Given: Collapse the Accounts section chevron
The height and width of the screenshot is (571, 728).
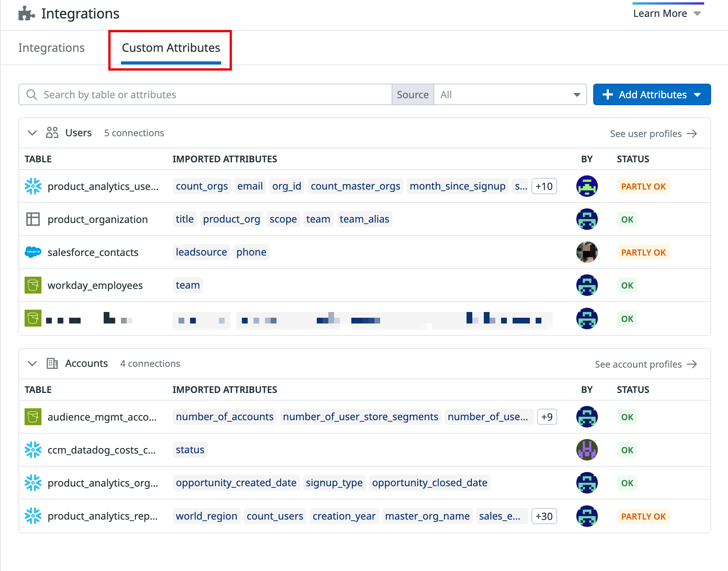Looking at the screenshot, I should coord(32,364).
